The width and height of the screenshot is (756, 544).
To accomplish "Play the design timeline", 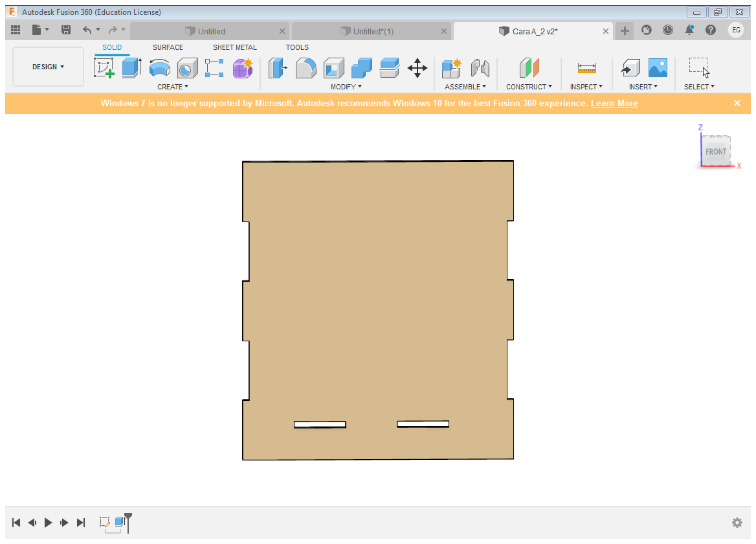I will [48, 522].
